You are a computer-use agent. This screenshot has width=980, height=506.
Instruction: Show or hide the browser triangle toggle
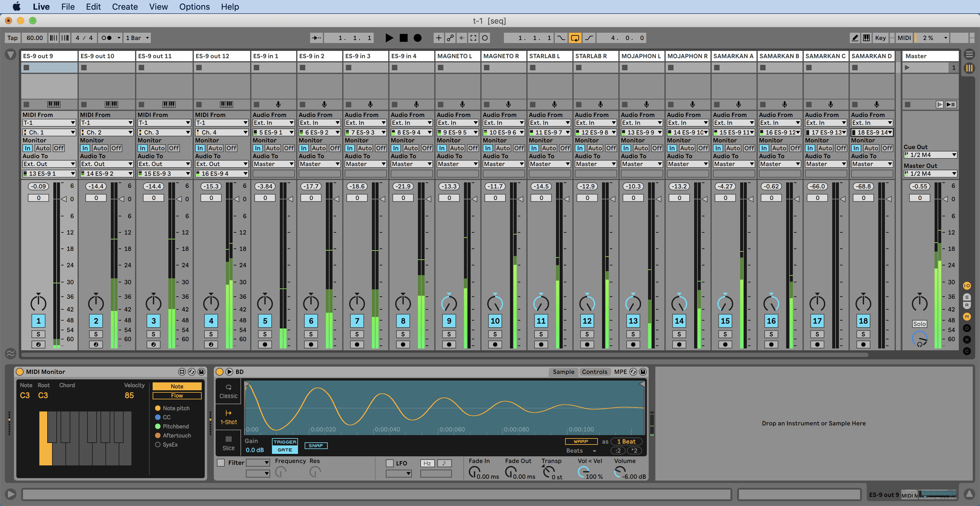10,55
